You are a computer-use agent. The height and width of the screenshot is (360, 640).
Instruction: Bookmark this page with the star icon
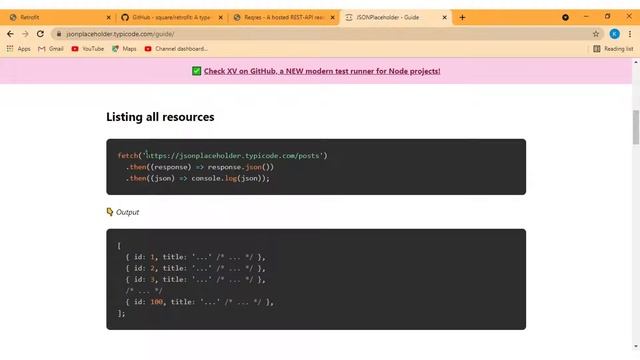596,34
